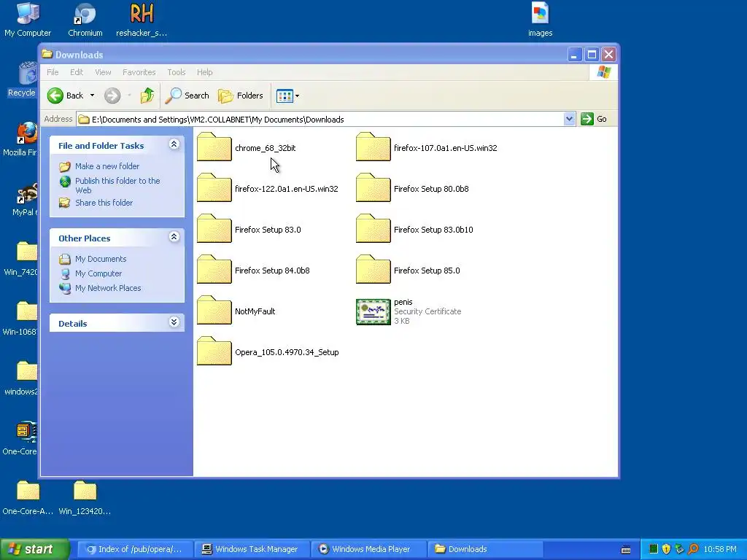Select the Chromium desktop shortcut
Viewport: 747px width, 560px height.
[85, 20]
